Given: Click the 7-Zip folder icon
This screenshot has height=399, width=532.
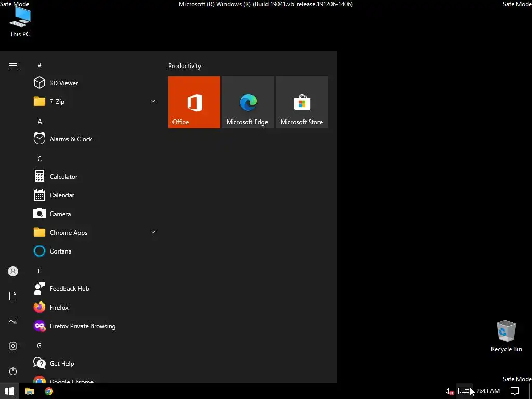Looking at the screenshot, I should [39, 101].
